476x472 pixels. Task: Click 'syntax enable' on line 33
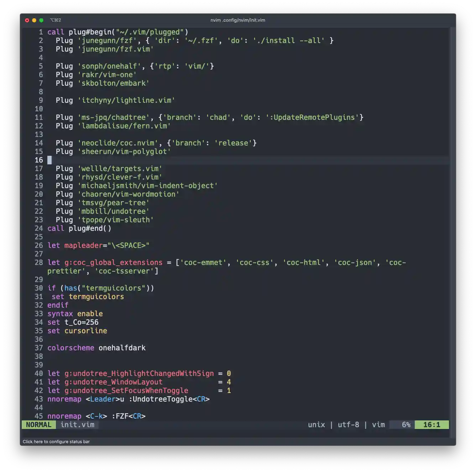coord(75,314)
